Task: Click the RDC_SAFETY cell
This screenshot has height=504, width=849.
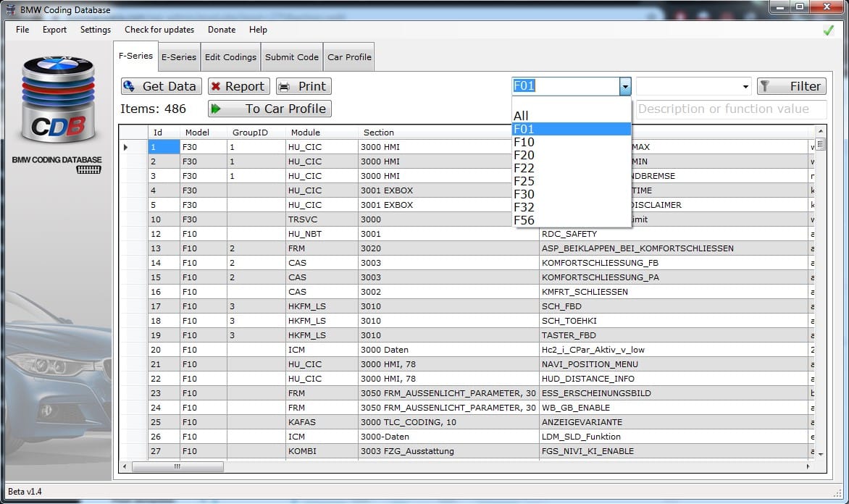Action: point(674,234)
